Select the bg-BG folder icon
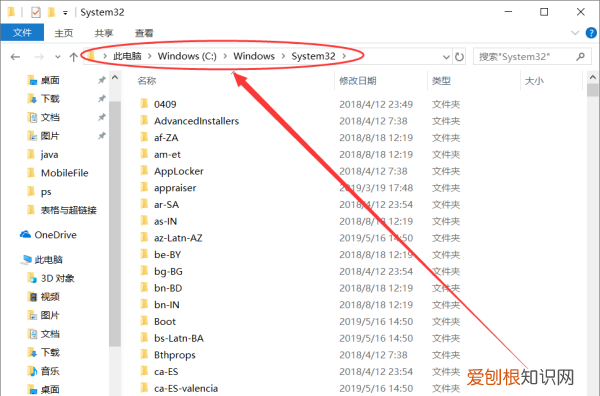 144,271
